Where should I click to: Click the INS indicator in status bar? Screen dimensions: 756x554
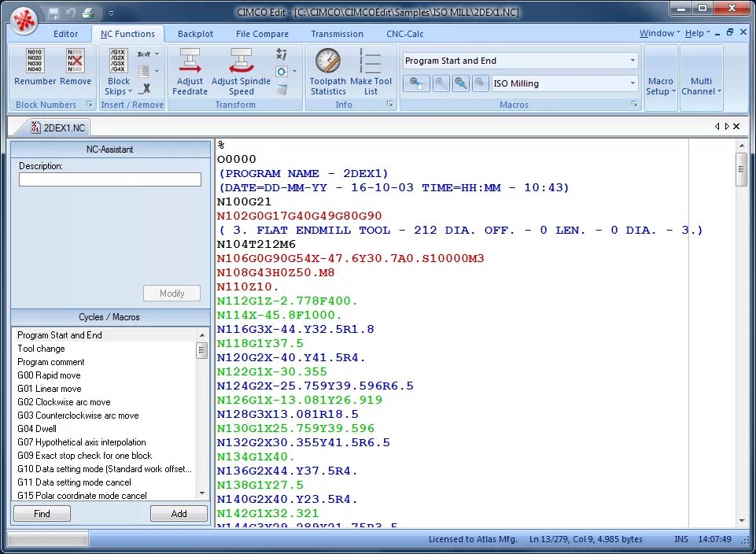681,539
